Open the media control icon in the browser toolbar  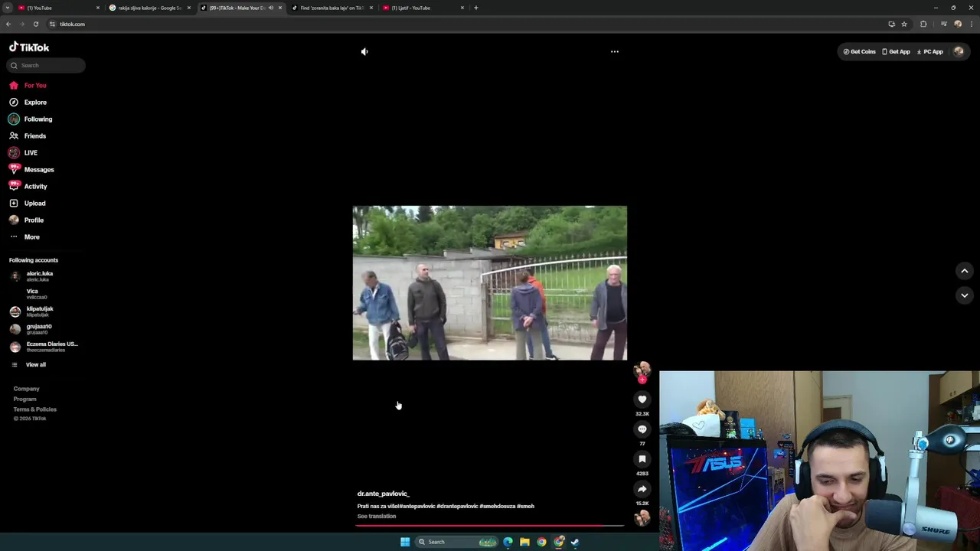coord(943,24)
